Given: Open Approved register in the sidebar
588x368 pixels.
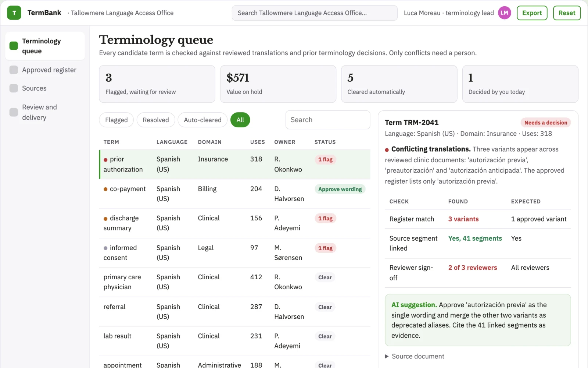Looking at the screenshot, I should pos(45,70).
